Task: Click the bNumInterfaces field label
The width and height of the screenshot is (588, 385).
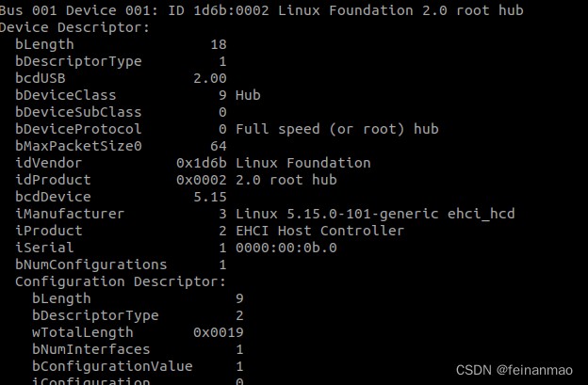Action: pyautogui.click(x=91, y=349)
